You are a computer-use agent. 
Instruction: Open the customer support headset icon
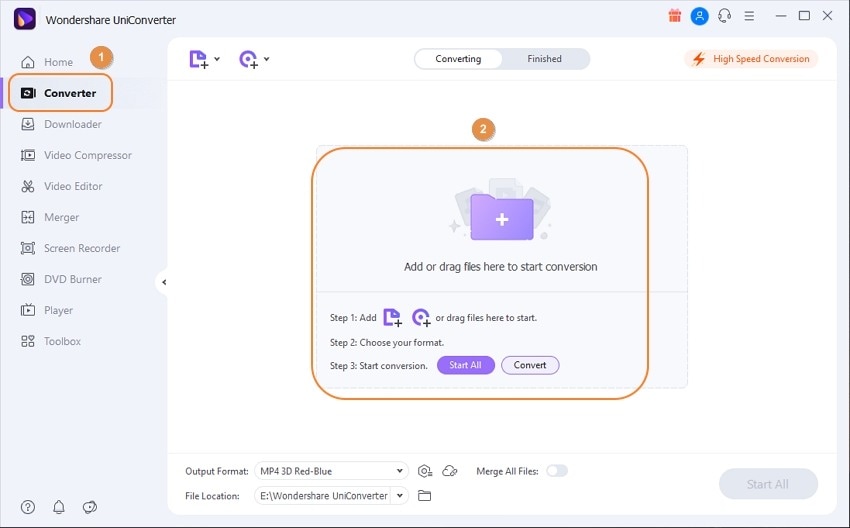pyautogui.click(x=724, y=16)
